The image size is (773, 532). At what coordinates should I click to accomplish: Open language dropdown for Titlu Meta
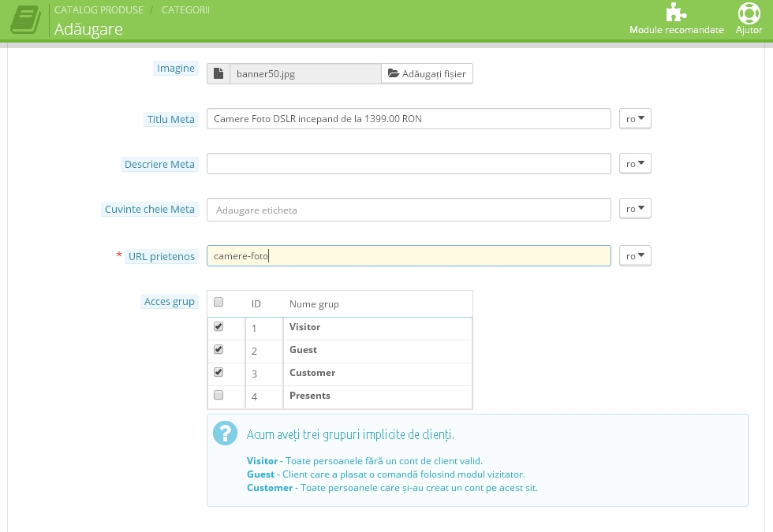[x=635, y=119]
